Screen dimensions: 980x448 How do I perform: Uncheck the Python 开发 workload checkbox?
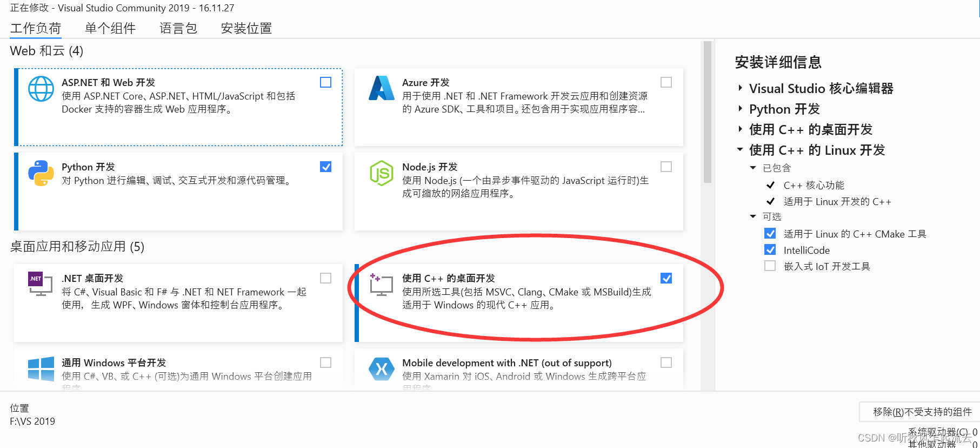click(326, 167)
